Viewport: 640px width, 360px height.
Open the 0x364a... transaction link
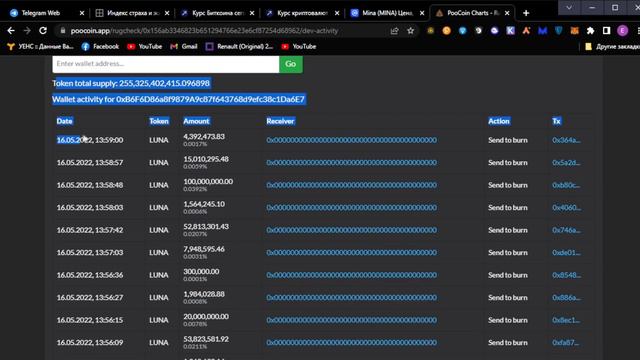pos(566,140)
